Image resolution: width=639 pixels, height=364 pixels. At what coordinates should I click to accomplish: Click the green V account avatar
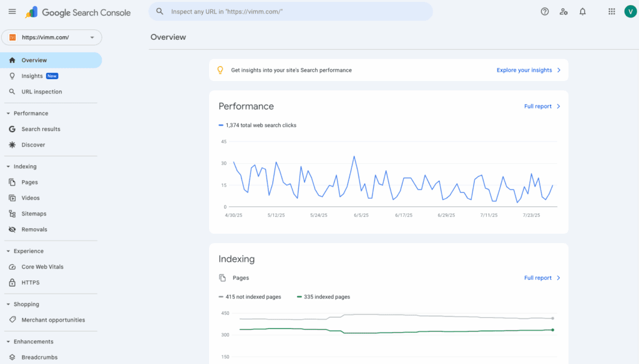630,11
